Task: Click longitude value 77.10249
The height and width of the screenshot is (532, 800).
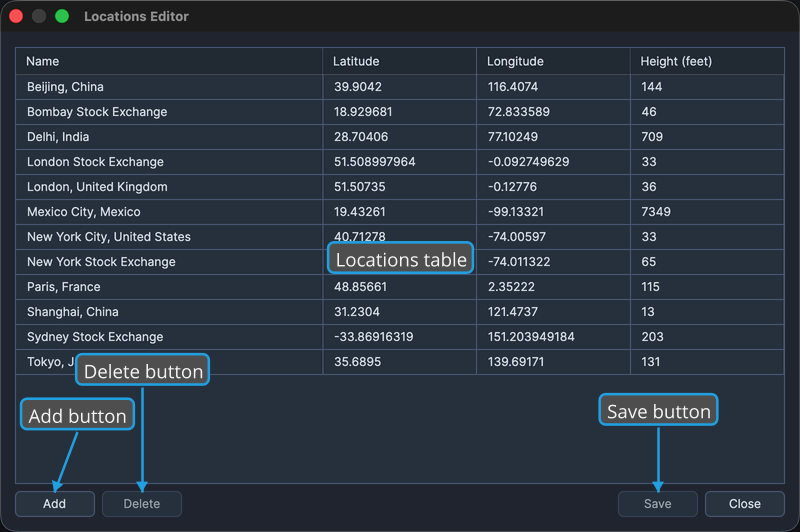Action: coord(513,137)
